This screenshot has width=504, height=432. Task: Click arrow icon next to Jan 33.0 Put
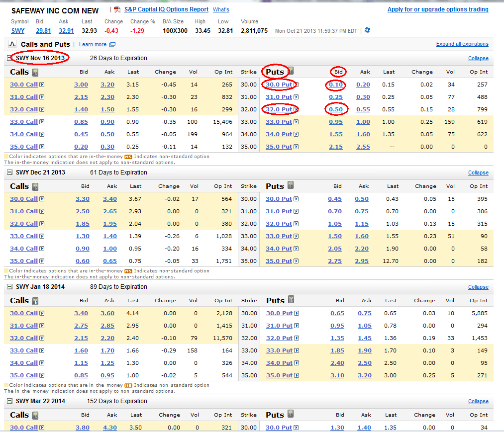[x=297, y=351]
